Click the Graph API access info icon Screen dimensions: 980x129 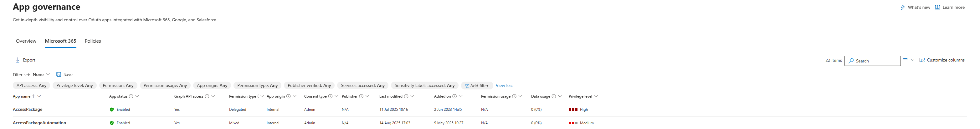[207, 96]
